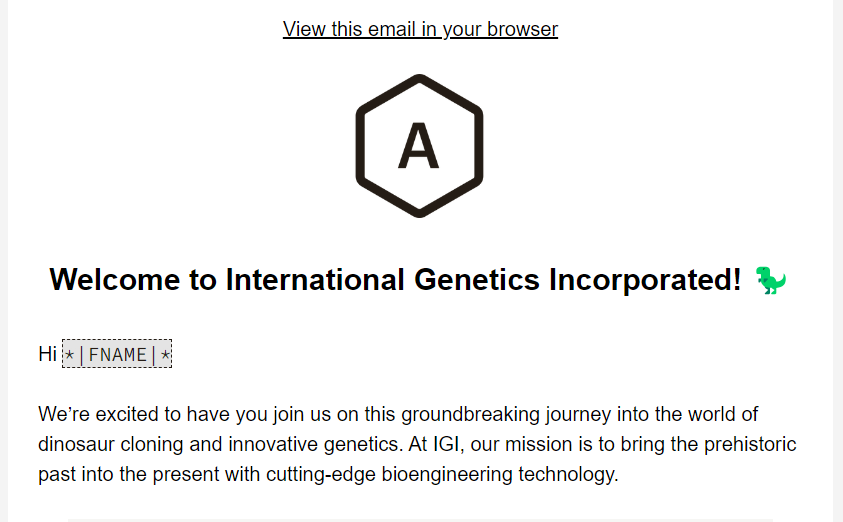This screenshot has height=522, width=843.
Task: Click the word 'Welcome' in the headline
Action: tap(115, 280)
